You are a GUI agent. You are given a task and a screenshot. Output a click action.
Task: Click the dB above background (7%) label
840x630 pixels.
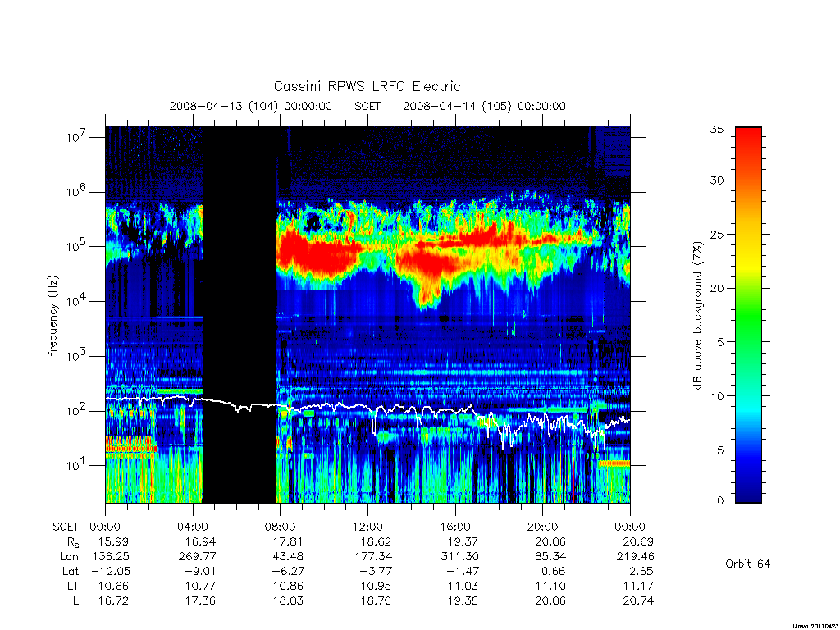point(697,316)
